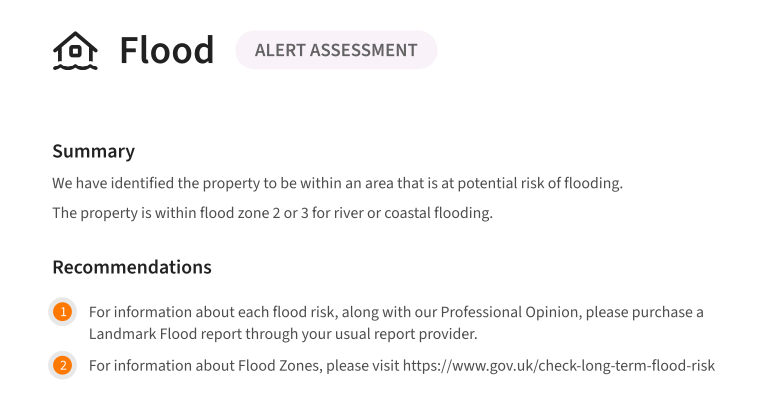Click the ALERT ASSESSMENT badge

336,50
